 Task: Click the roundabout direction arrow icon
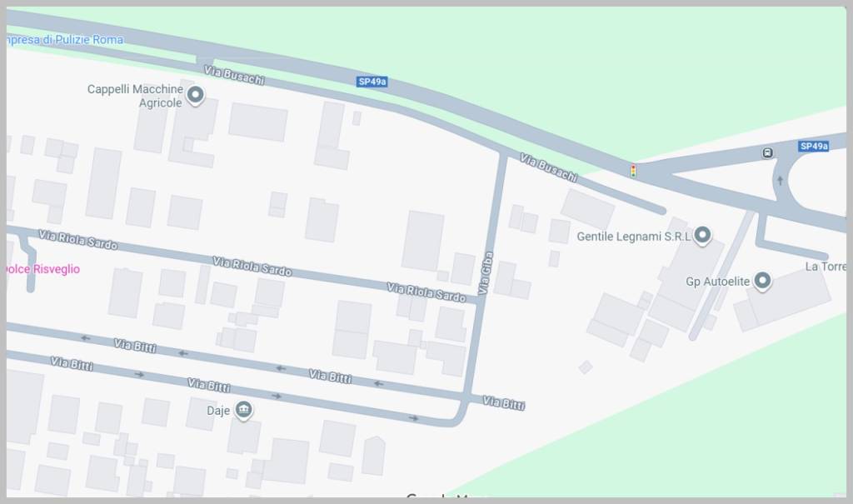[x=780, y=181]
